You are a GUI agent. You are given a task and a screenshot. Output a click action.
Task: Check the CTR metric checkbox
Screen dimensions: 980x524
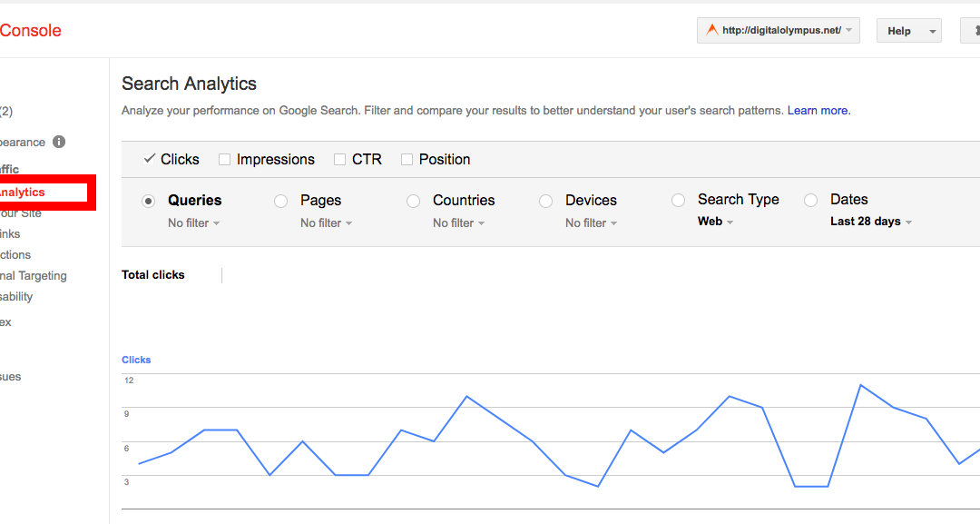click(340, 159)
